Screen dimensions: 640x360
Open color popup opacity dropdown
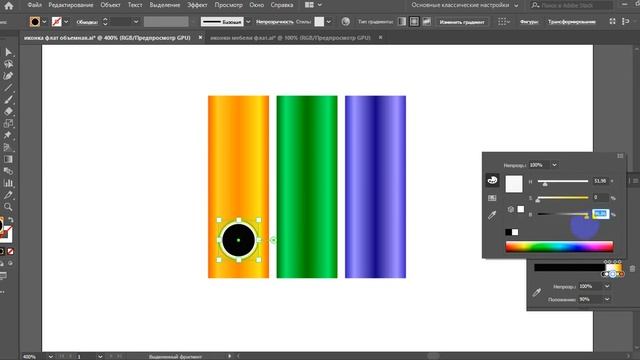pyautogui.click(x=554, y=165)
